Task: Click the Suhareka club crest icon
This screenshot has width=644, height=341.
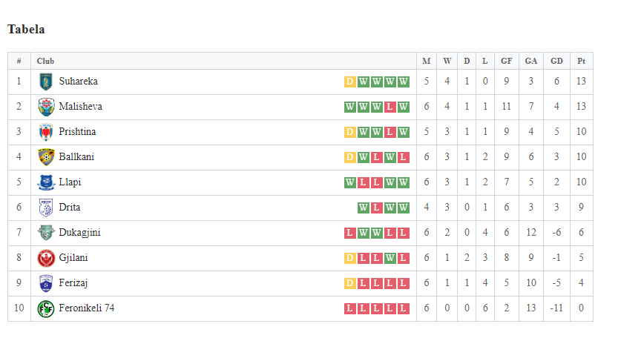Action: tap(46, 82)
